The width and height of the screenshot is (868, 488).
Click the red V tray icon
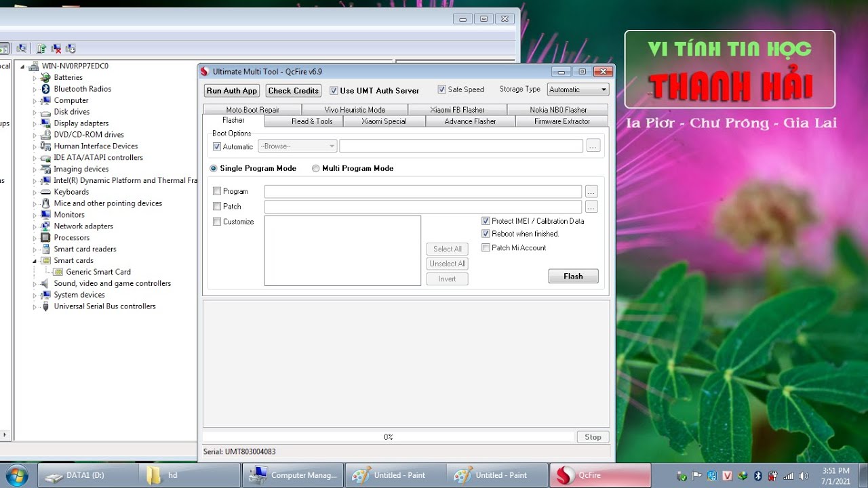point(728,476)
